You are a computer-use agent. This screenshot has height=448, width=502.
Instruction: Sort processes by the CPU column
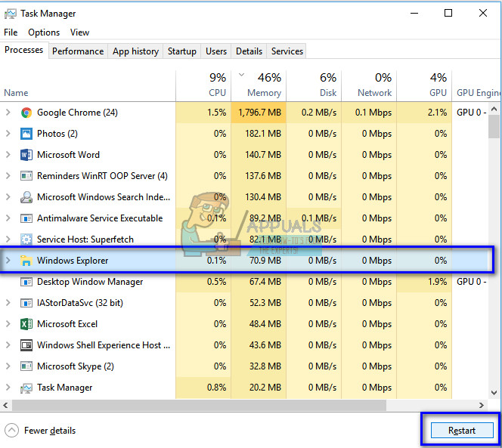click(216, 85)
